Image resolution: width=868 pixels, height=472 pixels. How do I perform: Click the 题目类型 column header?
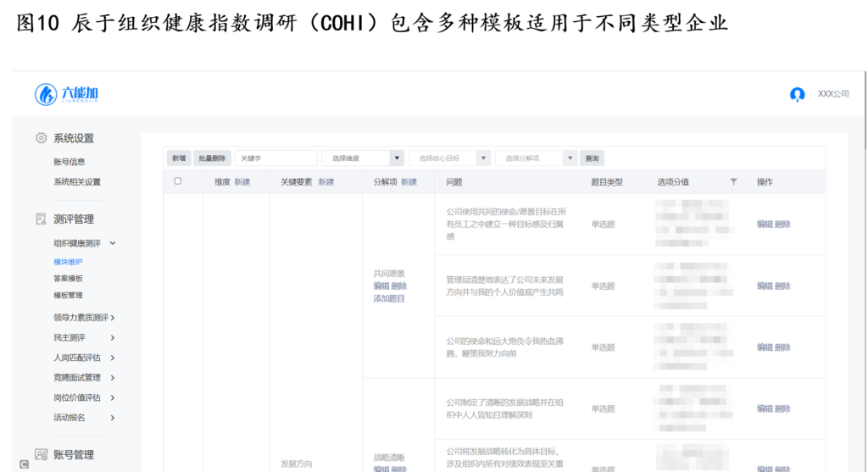(607, 182)
